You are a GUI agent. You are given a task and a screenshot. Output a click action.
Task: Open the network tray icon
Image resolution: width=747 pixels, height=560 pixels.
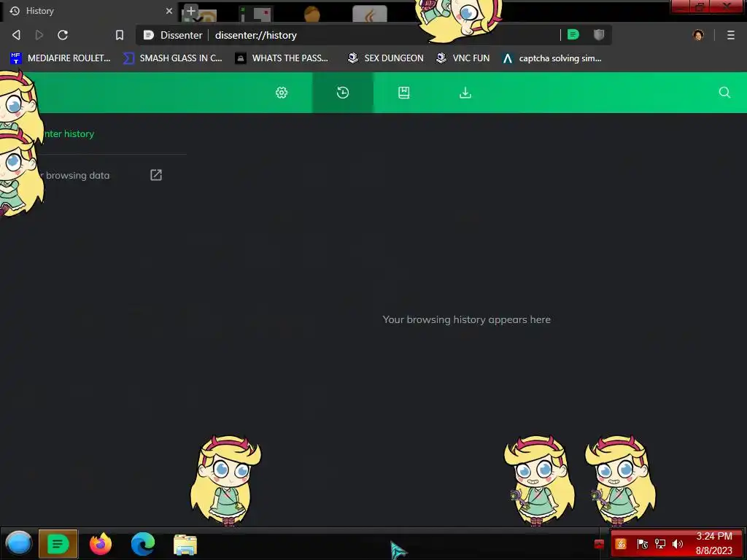pyautogui.click(x=659, y=543)
